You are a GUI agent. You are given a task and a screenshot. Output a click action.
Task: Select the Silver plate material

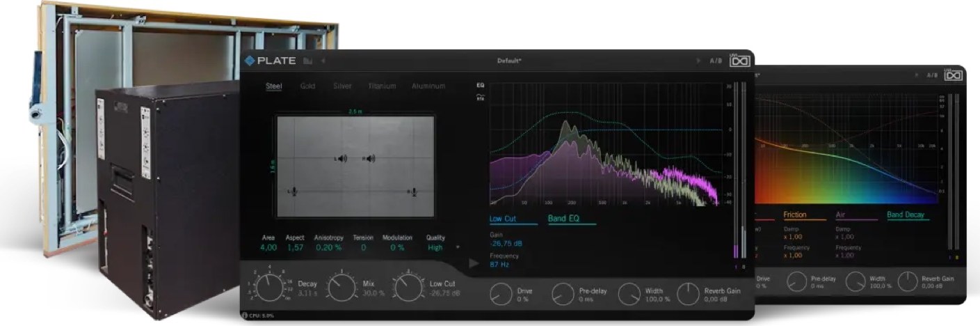[x=342, y=86]
